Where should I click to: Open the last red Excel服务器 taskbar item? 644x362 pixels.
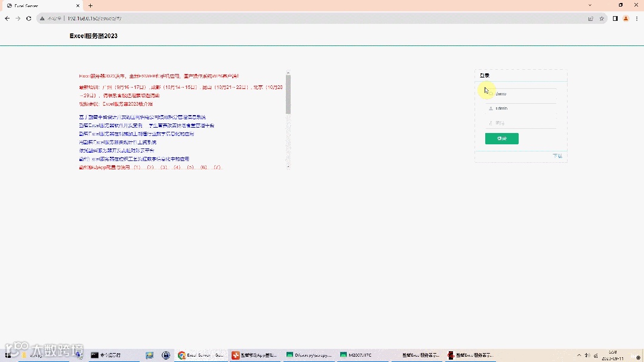point(471,355)
